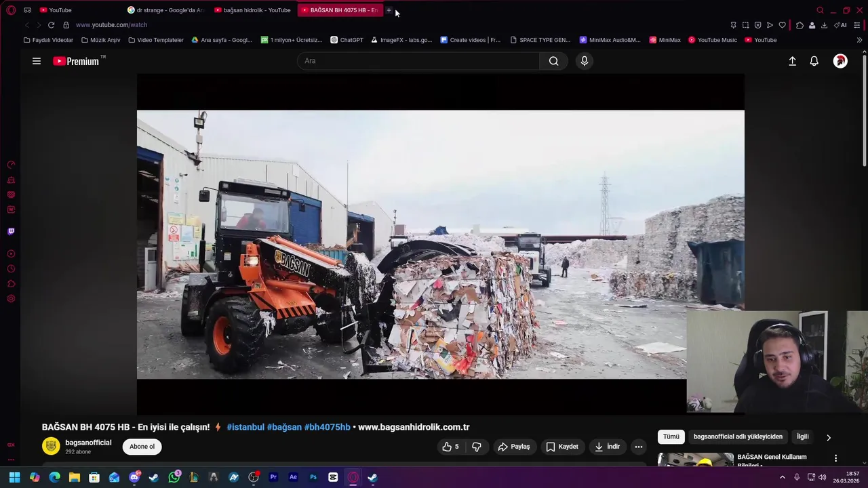This screenshot has height=488, width=868.
Task: Open bagsanofficial channel avatar
Action: coord(51,446)
